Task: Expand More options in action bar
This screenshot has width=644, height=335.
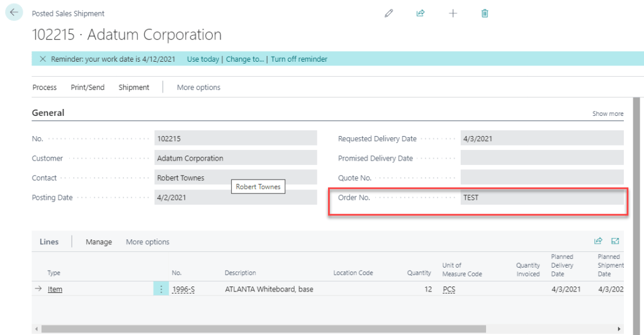Action: (x=198, y=88)
